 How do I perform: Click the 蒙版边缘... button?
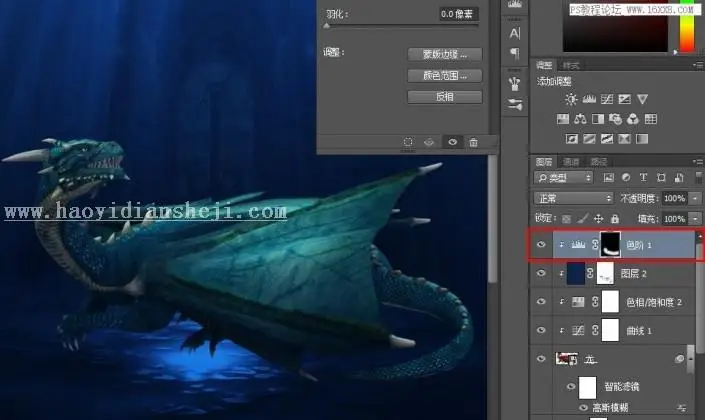(x=445, y=54)
